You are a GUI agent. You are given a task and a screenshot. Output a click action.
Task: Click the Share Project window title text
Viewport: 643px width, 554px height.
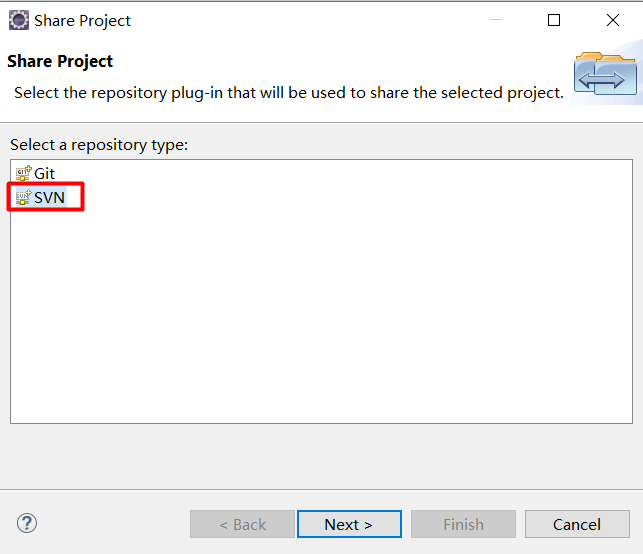pos(82,20)
